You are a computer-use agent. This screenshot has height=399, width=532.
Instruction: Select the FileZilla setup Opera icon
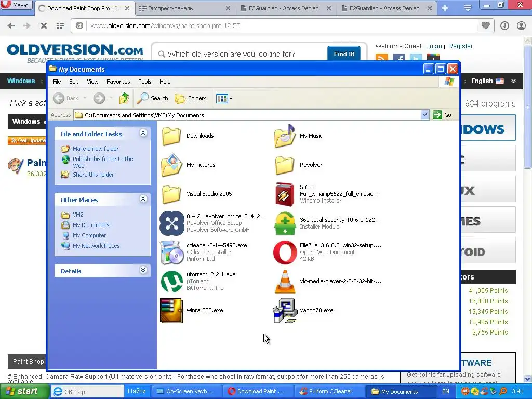tap(285, 252)
